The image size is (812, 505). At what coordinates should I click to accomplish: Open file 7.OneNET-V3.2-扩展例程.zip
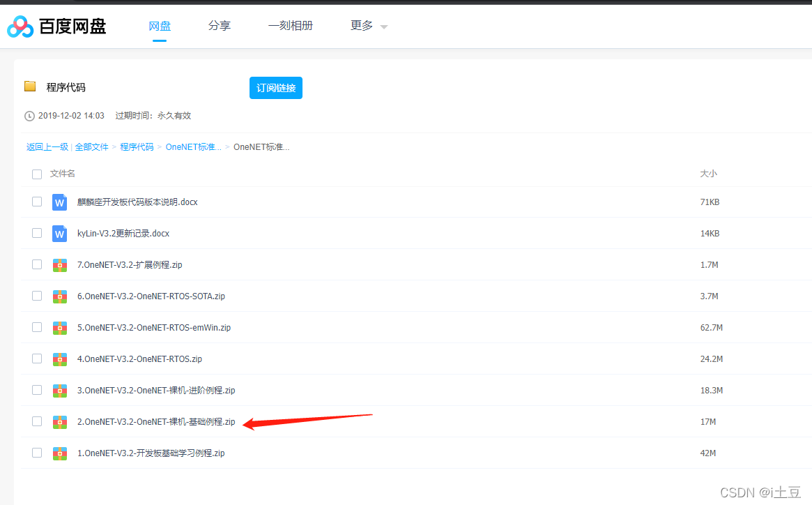click(x=130, y=265)
